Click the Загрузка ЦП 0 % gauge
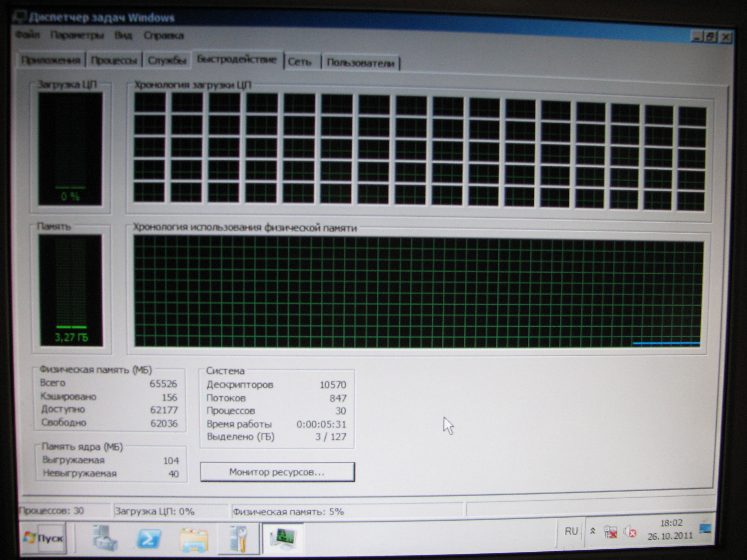This screenshot has width=747, height=560. coord(70,149)
